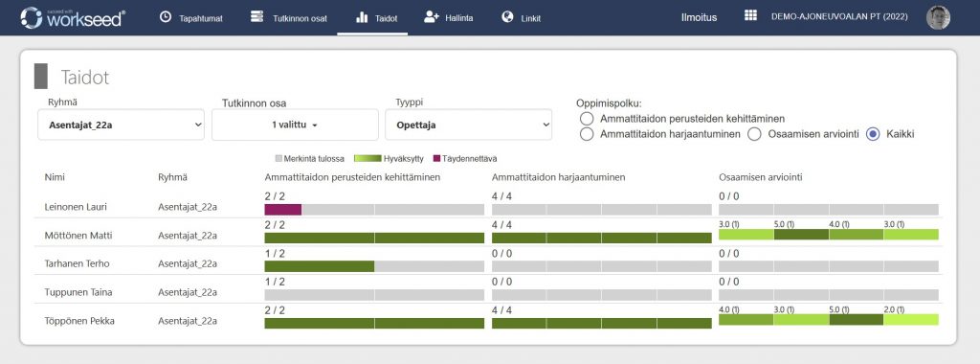The image size is (980, 364).
Task: Click the Ilmoitus link
Action: pyautogui.click(x=699, y=17)
